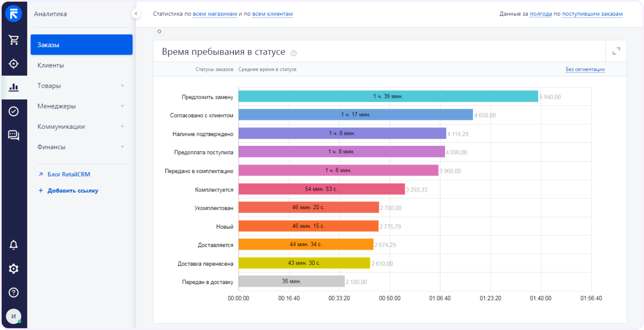Click the Время пребывания в статусе title
The image size is (644, 330).
click(224, 52)
